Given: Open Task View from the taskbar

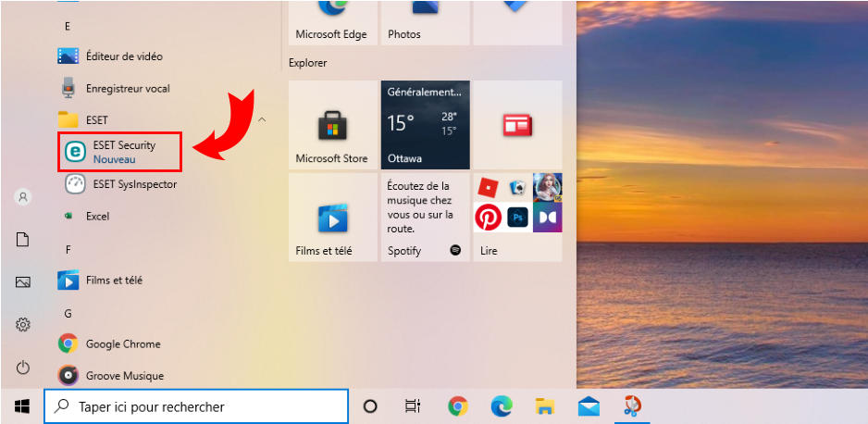Looking at the screenshot, I should pos(413,406).
